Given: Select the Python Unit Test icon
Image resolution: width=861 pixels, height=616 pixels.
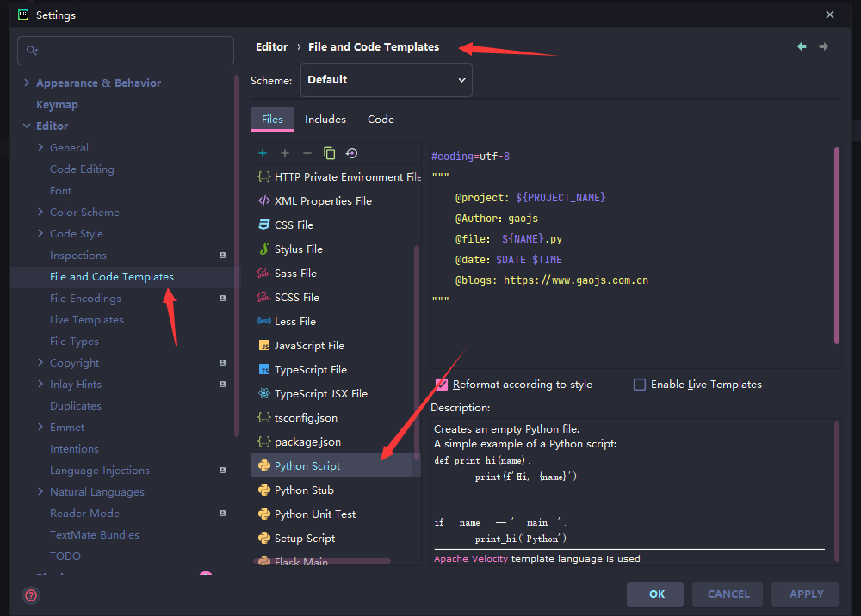Looking at the screenshot, I should 264,514.
